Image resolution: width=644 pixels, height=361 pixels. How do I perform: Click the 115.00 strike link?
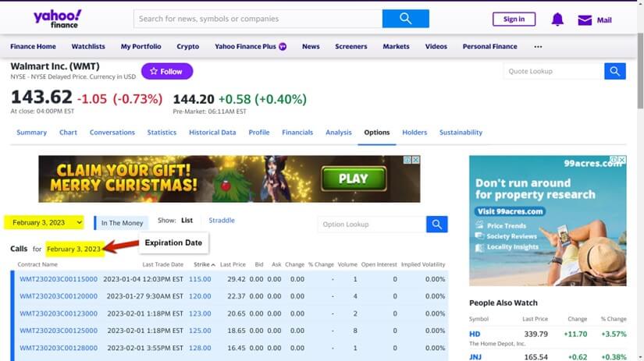coord(200,279)
